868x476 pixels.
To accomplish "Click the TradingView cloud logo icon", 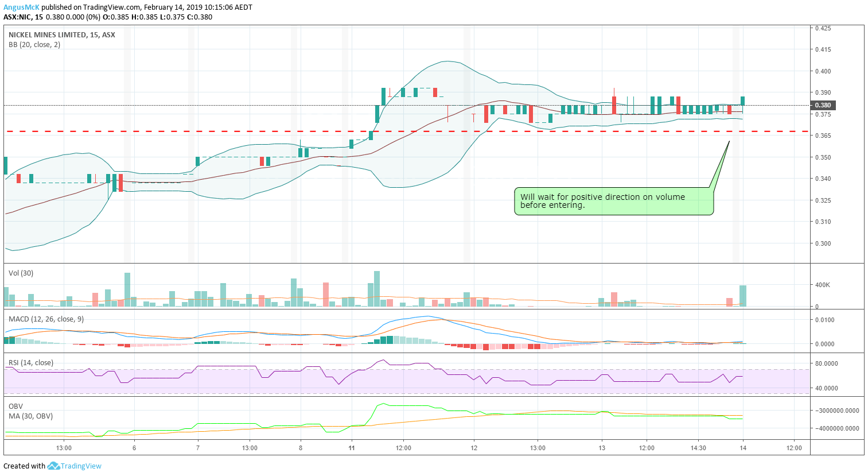I will [x=53, y=466].
